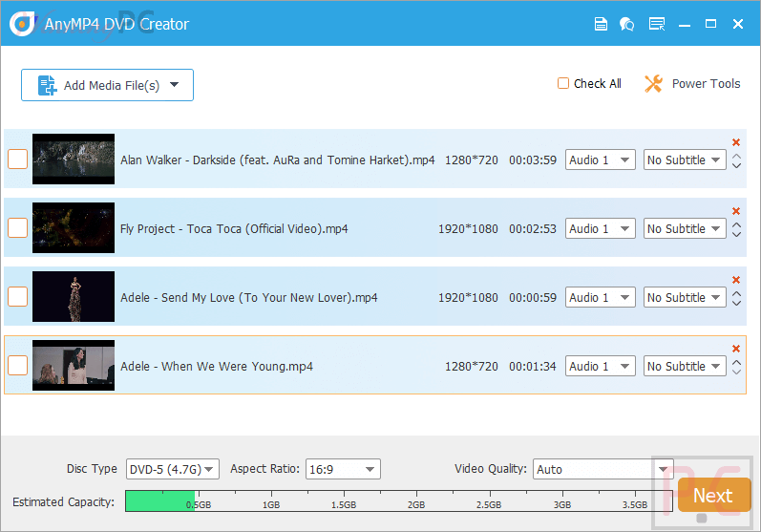Click the 2GB capacity scale label
This screenshot has height=532, width=761.
416,505
